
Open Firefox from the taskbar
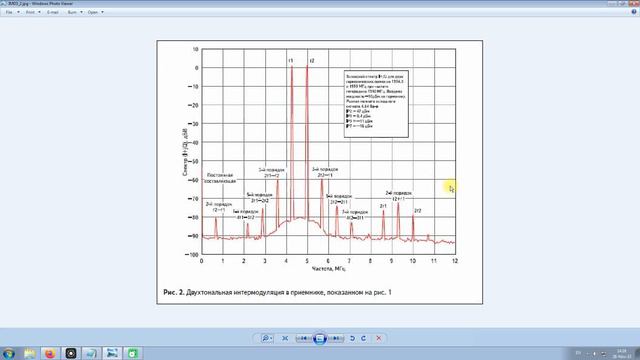click(x=50, y=353)
